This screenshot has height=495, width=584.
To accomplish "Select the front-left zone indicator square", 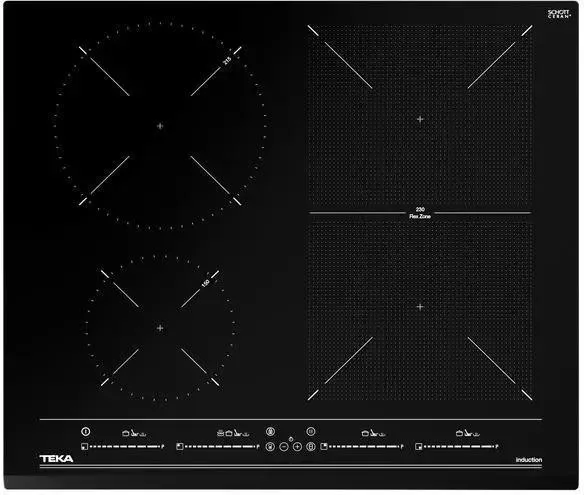I will [85, 446].
